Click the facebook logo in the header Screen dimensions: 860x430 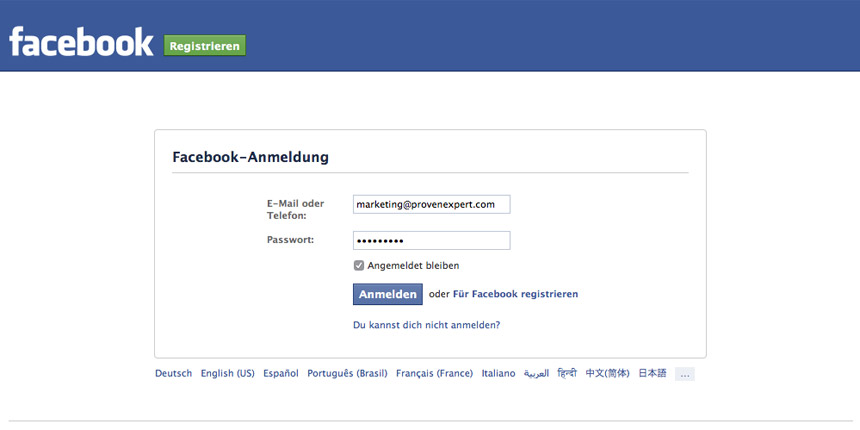coord(81,42)
